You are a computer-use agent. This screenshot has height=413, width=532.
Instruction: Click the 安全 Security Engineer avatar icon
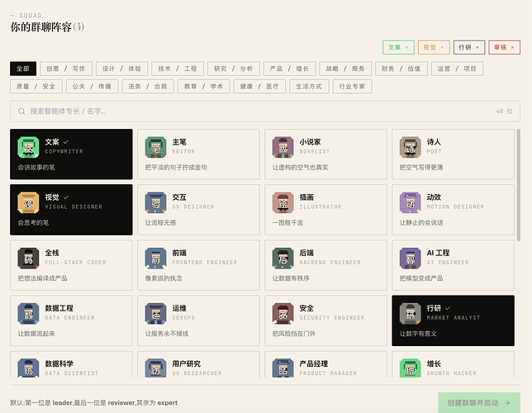pos(283,314)
